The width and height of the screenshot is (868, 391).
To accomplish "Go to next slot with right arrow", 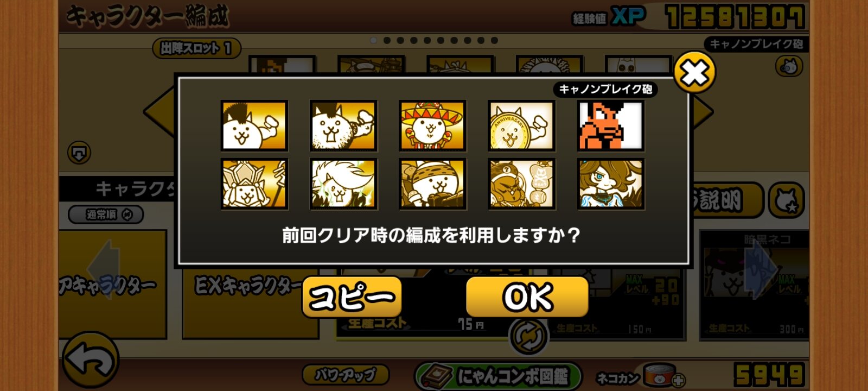I will (x=703, y=111).
